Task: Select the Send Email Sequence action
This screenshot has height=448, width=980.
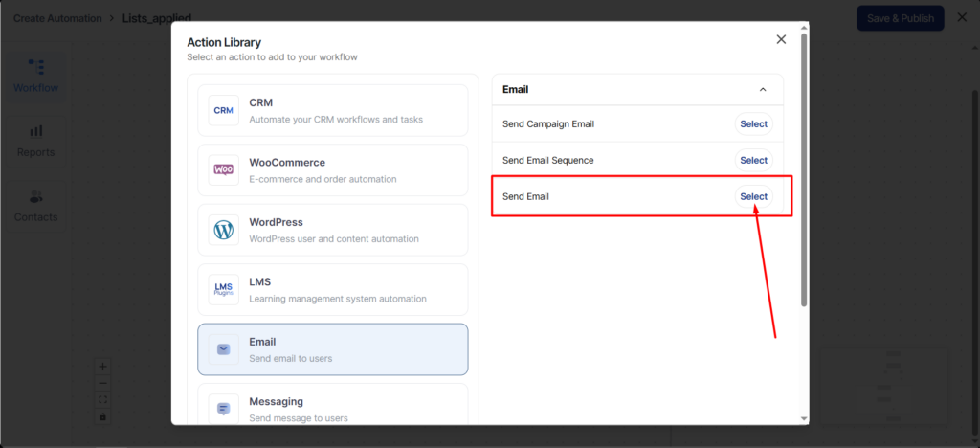Action: pyautogui.click(x=753, y=160)
